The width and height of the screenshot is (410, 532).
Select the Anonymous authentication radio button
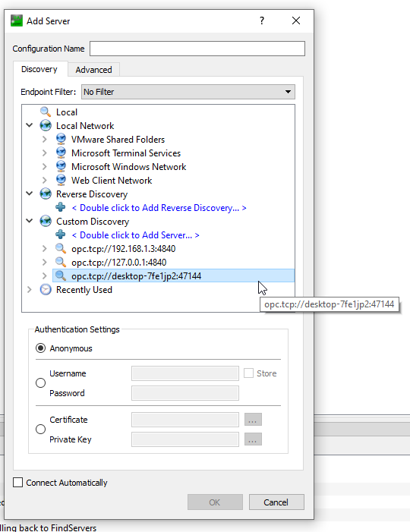click(x=40, y=348)
